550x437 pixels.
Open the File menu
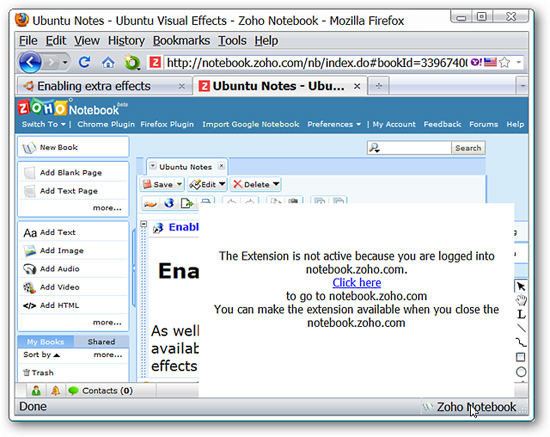click(28, 41)
